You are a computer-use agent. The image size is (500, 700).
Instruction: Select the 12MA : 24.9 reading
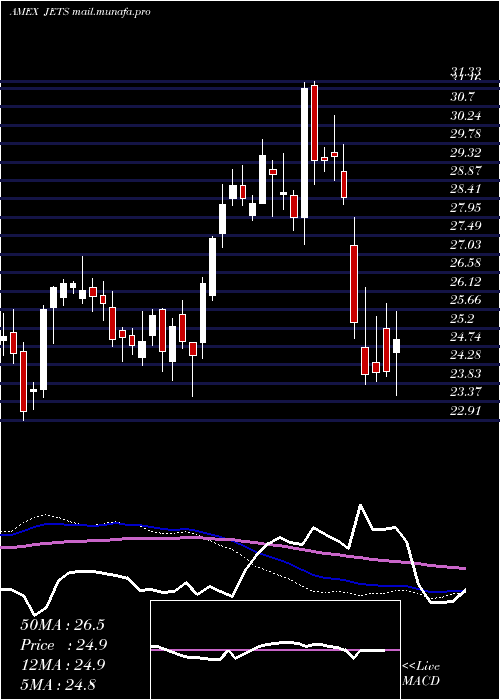pos(62,665)
